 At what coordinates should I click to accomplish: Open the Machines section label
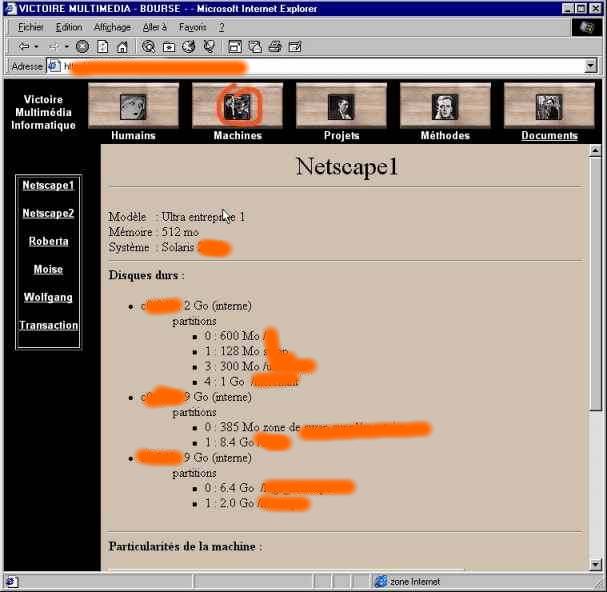pos(238,136)
